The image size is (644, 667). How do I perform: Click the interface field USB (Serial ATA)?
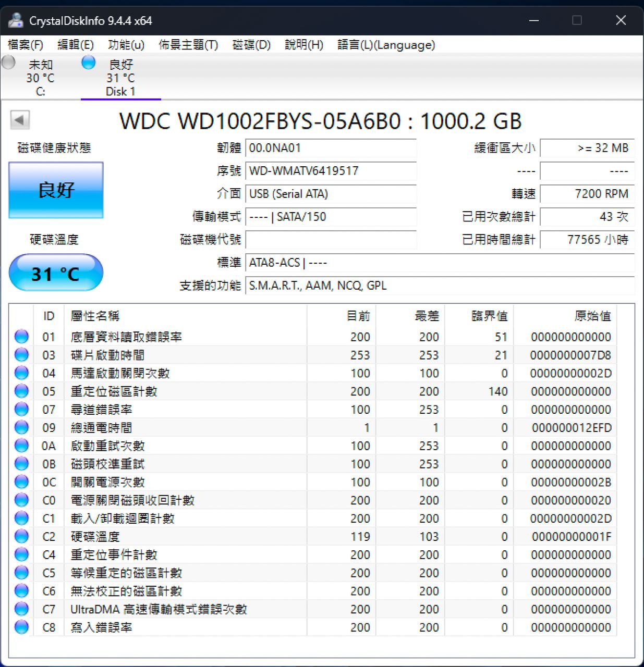tap(331, 194)
